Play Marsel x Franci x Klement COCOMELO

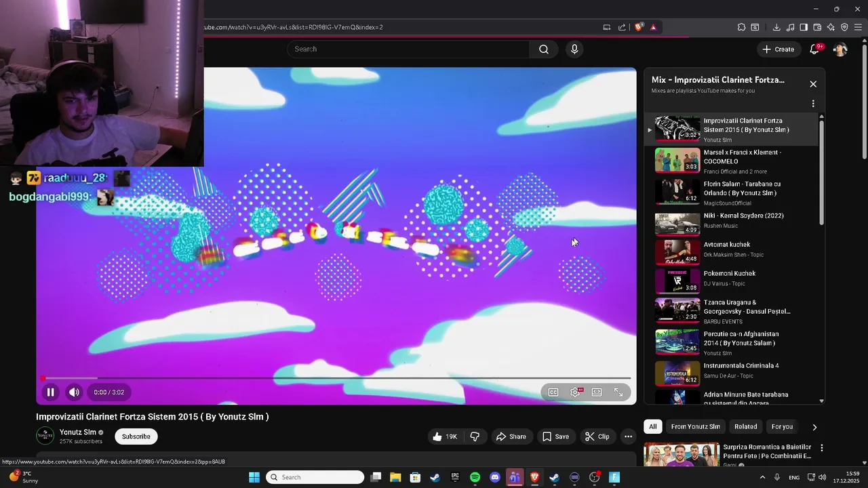click(x=732, y=161)
